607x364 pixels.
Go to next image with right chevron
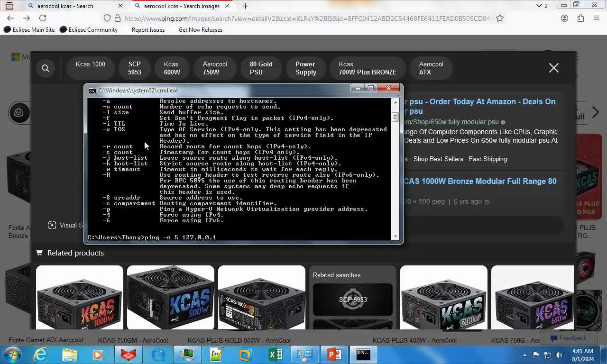[596, 112]
